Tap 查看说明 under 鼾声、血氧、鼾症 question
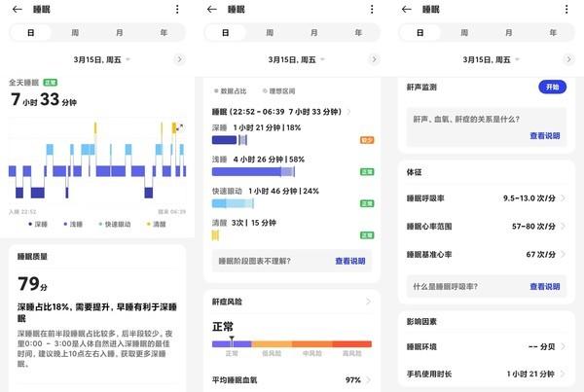Image resolution: width=584 pixels, height=392 pixels. coord(545,136)
